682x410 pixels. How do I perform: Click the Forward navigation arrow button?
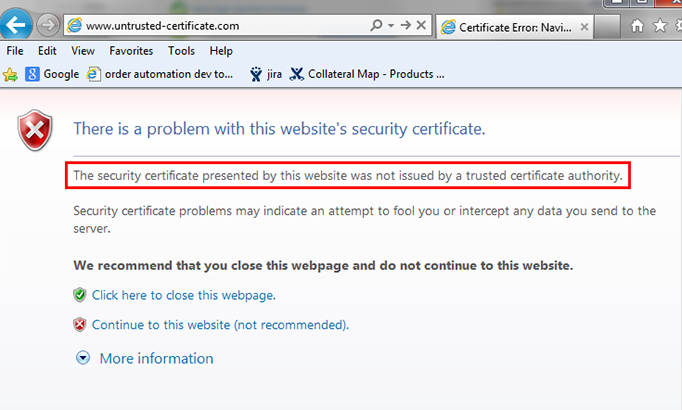[47, 25]
